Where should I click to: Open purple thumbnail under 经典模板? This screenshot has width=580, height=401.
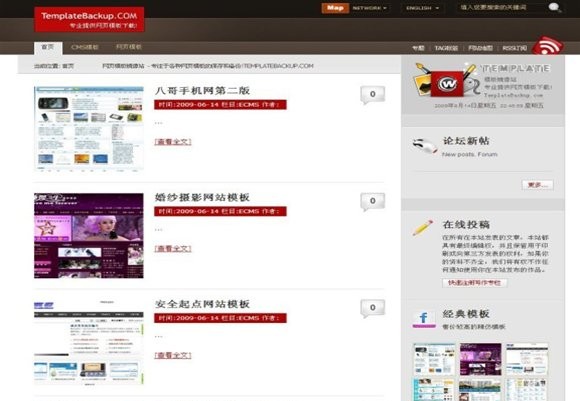480,359
